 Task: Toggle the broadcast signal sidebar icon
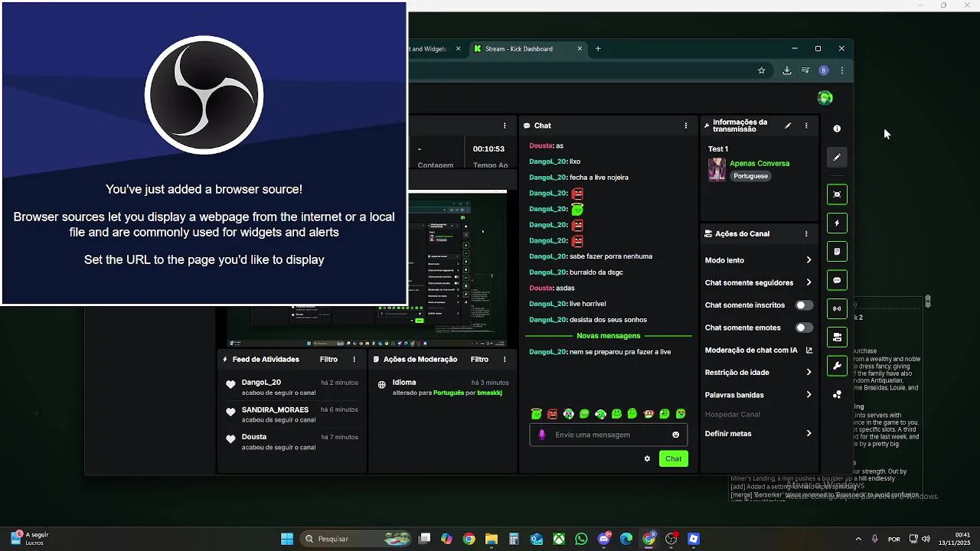pos(837,309)
